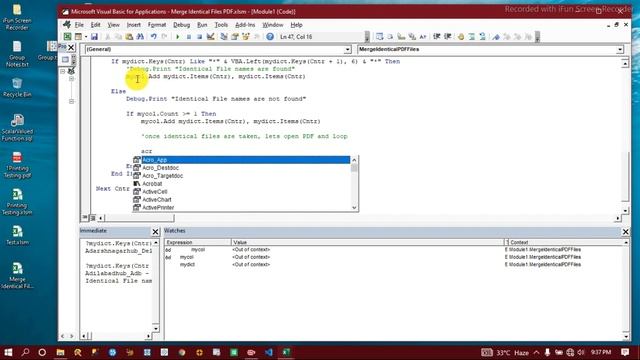Open the File menu
The image size is (640, 360).
79,25
